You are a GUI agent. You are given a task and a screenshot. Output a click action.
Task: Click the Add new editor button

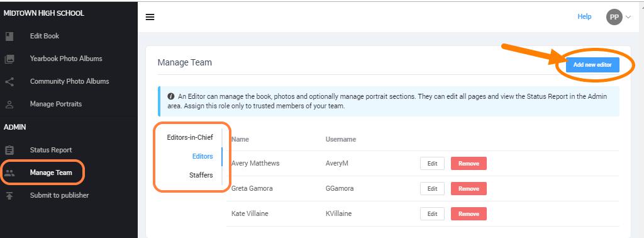point(592,65)
